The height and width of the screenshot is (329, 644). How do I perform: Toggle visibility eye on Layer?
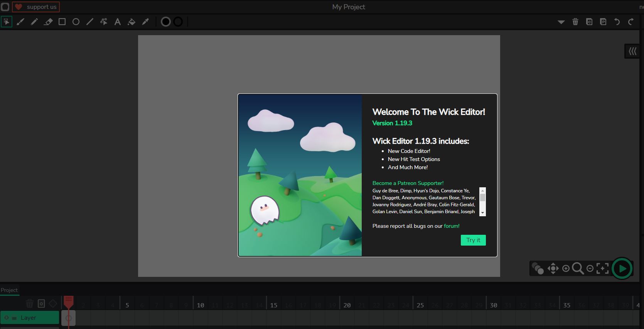coord(7,318)
